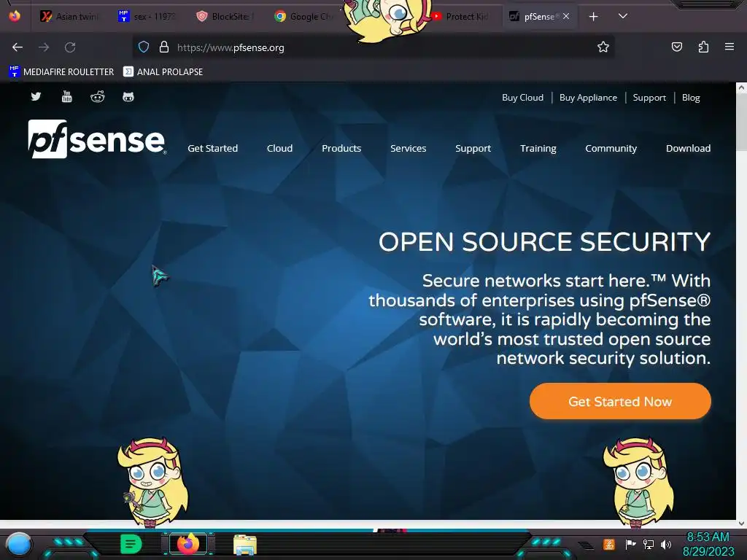Image resolution: width=747 pixels, height=560 pixels.
Task: Open the pfSense GitHub icon
Action: click(x=128, y=97)
